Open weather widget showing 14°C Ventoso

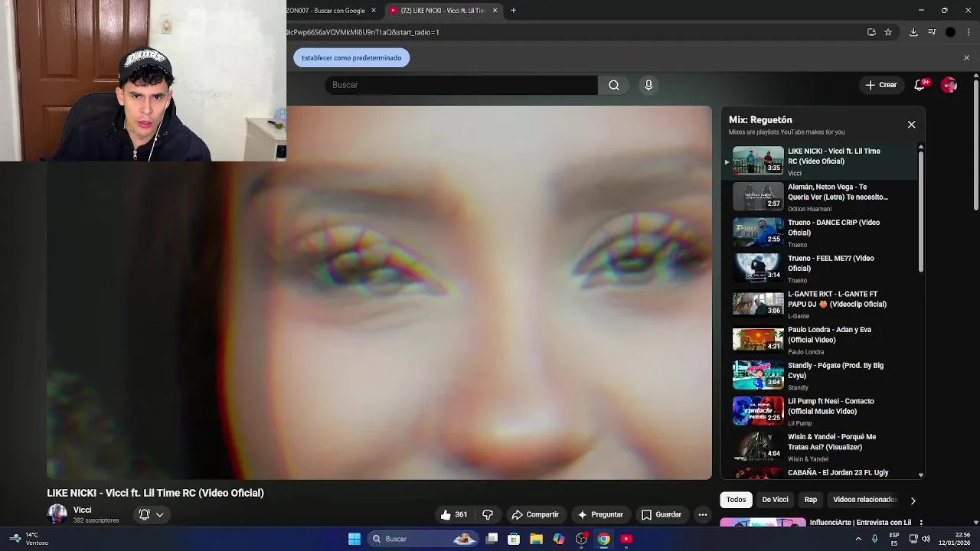click(x=29, y=539)
